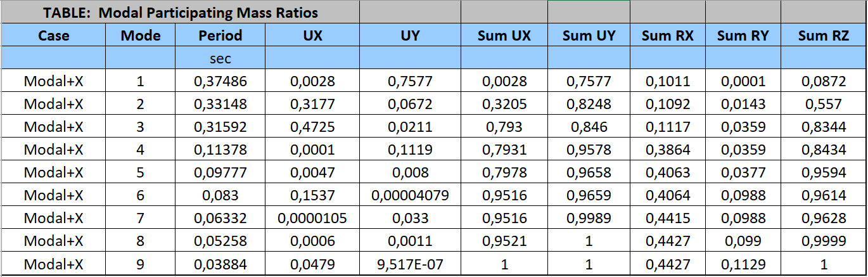Click the Sum UX header cell
The width and height of the screenshot is (868, 277).
point(504,35)
